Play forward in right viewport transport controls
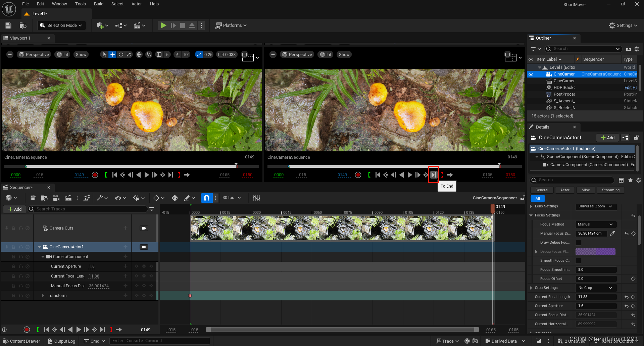The width and height of the screenshot is (644, 346). (x=410, y=175)
